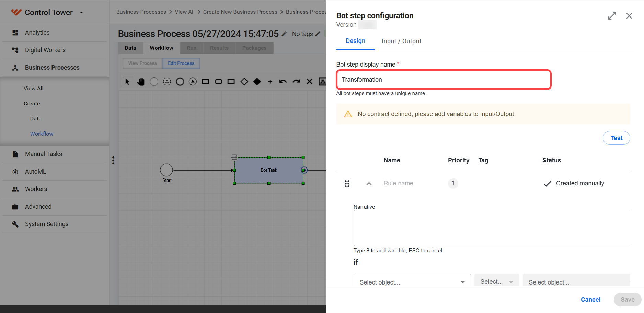Select Create in the sidebar submenu

pyautogui.click(x=32, y=104)
